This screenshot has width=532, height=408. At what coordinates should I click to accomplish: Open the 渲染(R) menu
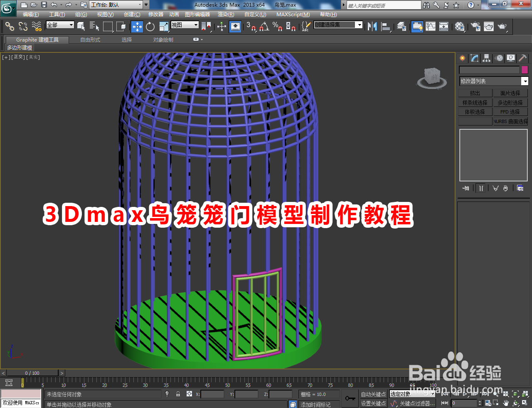point(226,15)
